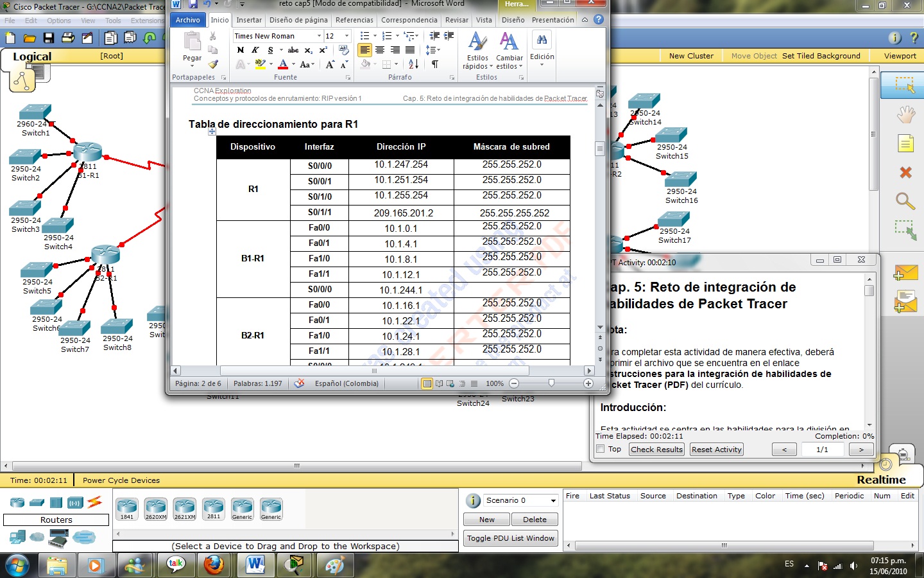The height and width of the screenshot is (578, 924).
Task: Toggle underline (S) formatting in Word
Action: [x=271, y=50]
